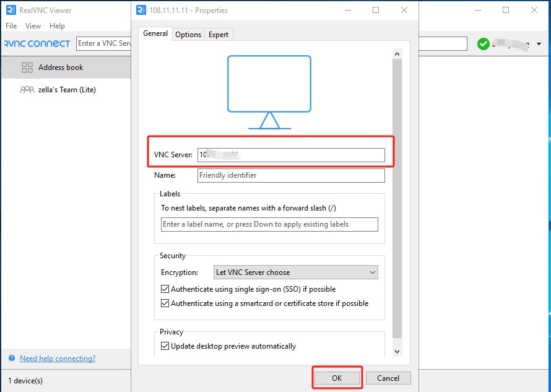Click the green signed-in checkmark icon

coord(483,44)
